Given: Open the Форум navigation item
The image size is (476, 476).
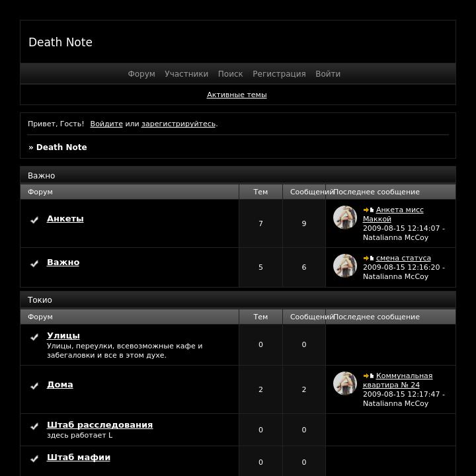Looking at the screenshot, I should tap(141, 74).
